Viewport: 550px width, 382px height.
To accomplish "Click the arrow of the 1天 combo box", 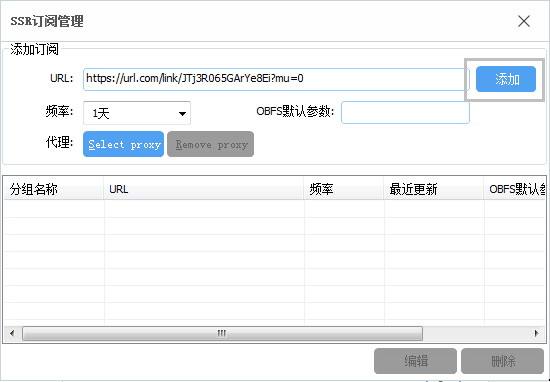I will click(182, 113).
